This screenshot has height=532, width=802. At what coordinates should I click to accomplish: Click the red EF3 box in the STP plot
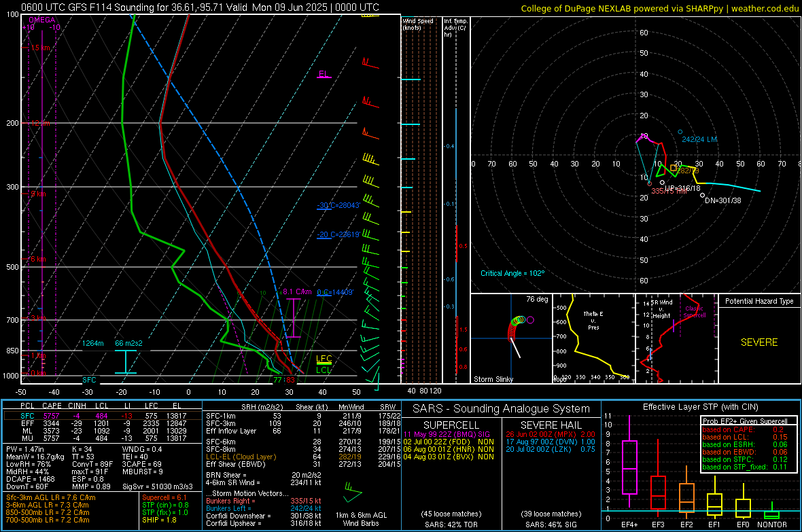coord(658,493)
